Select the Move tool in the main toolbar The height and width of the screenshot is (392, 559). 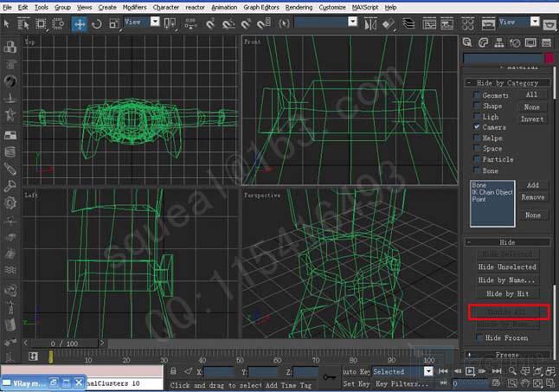[x=80, y=22]
